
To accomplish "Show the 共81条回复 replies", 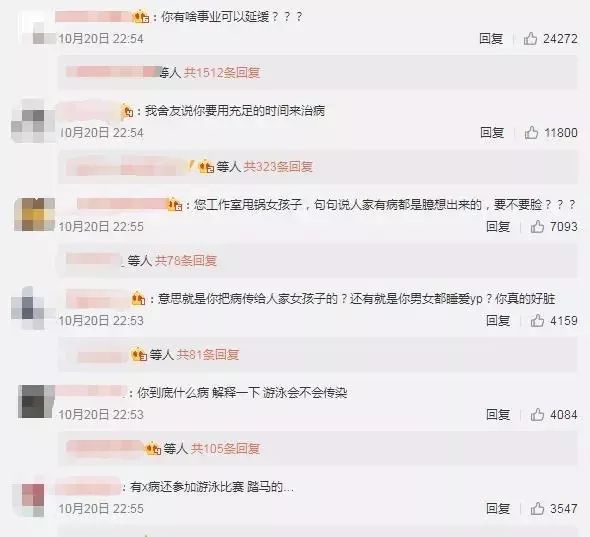I will 208,354.
